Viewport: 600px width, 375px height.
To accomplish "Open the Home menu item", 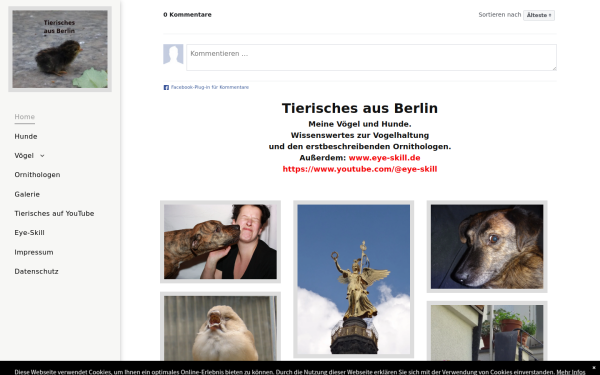I will [24, 117].
